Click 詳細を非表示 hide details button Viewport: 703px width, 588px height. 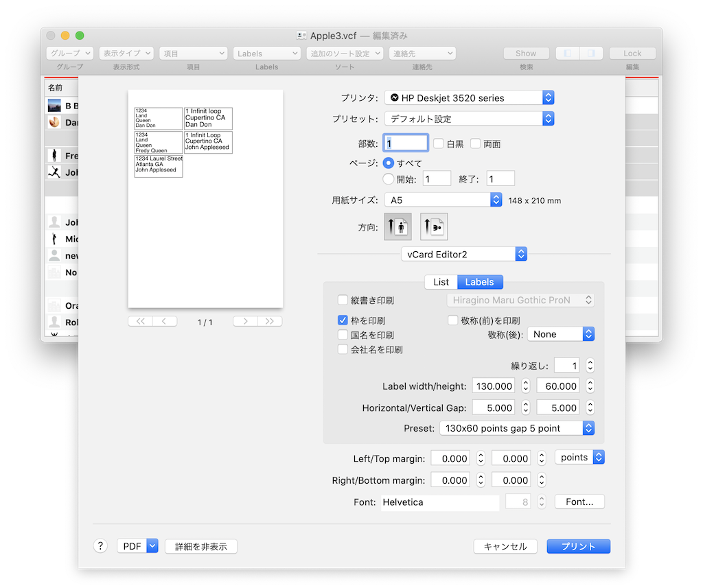pos(201,546)
